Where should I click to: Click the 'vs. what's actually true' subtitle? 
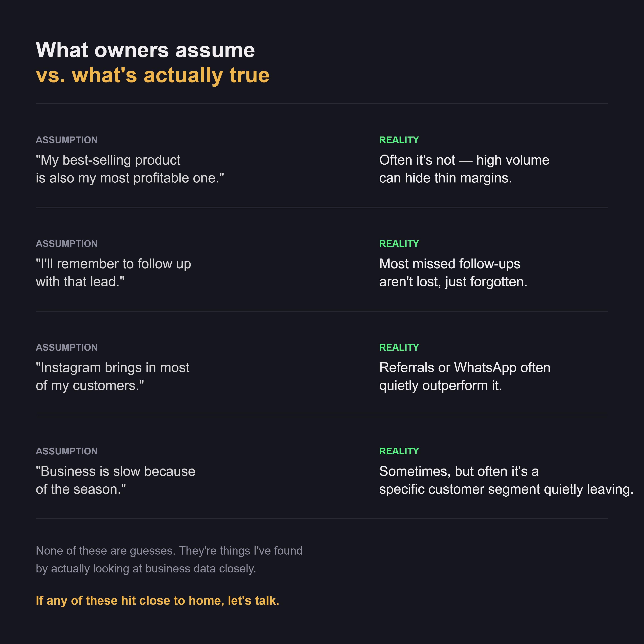click(153, 75)
